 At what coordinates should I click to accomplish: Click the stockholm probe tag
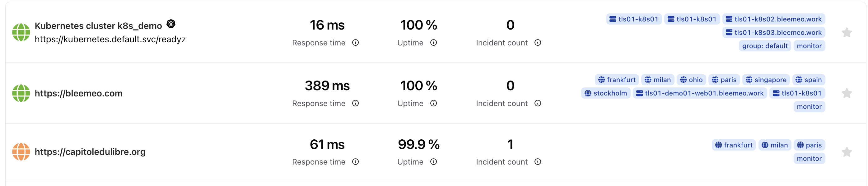605,93
